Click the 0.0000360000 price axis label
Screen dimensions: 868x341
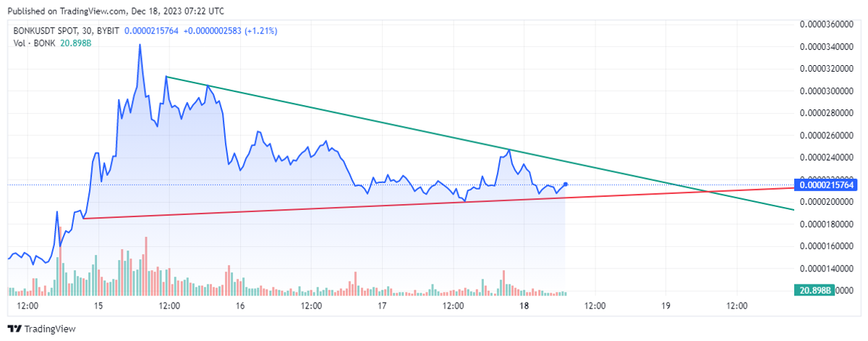(x=829, y=25)
